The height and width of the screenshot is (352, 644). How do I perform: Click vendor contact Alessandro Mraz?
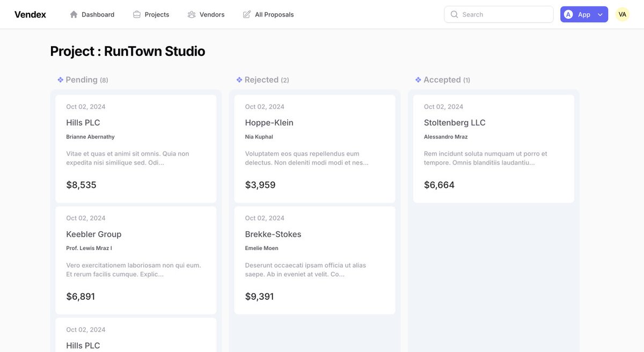(446, 137)
